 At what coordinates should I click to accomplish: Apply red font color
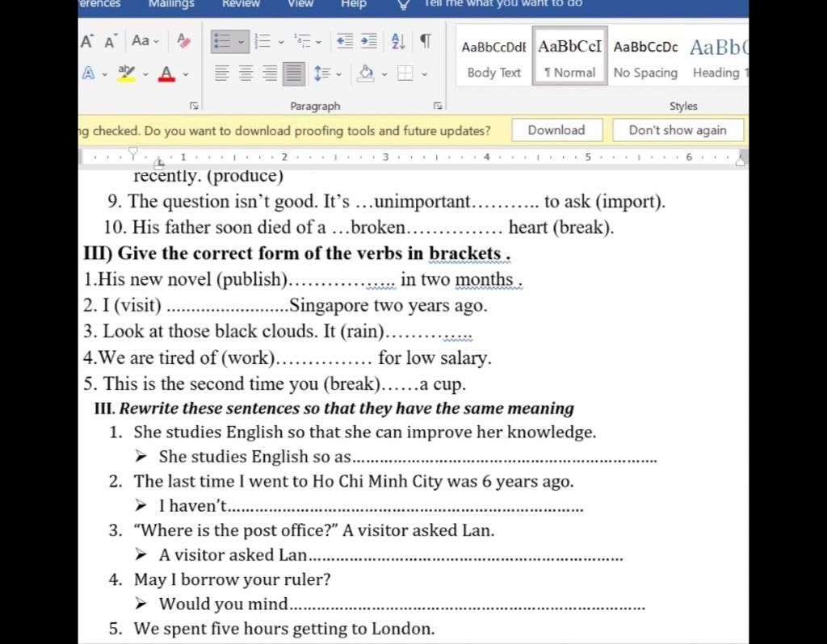coord(166,73)
